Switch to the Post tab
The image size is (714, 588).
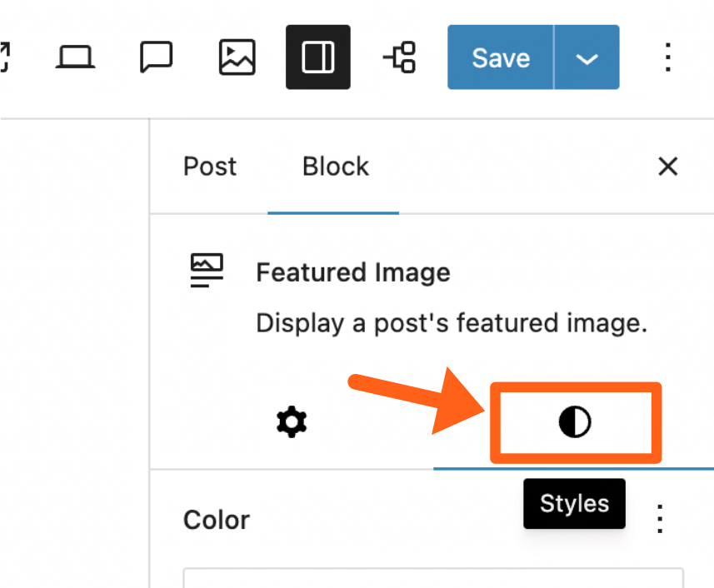[210, 167]
